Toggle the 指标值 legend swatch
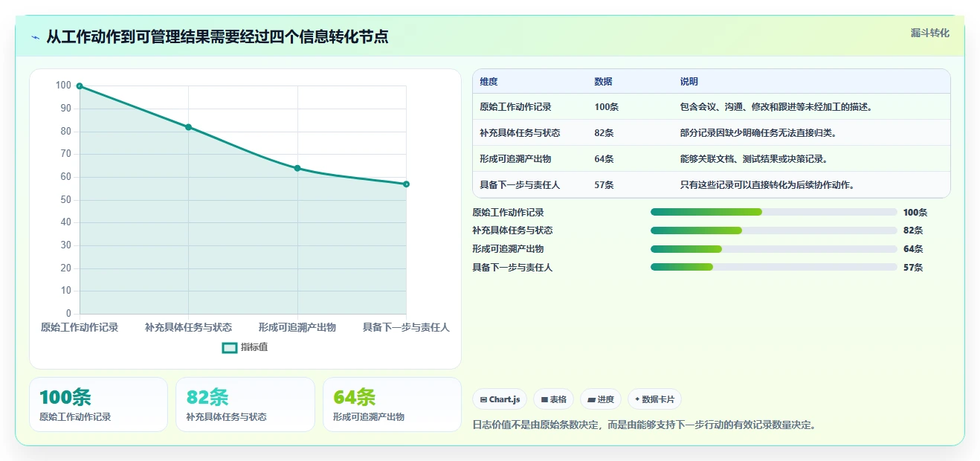 pyautogui.click(x=230, y=347)
